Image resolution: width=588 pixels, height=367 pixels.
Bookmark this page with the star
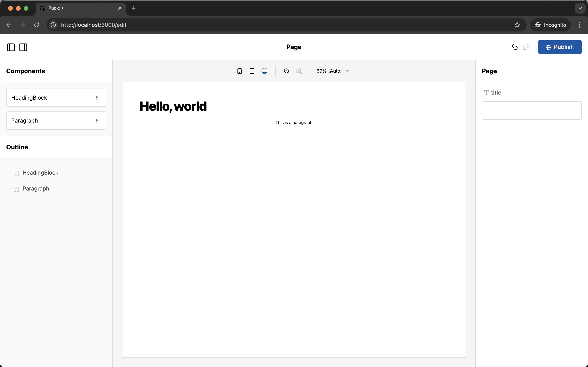517,25
